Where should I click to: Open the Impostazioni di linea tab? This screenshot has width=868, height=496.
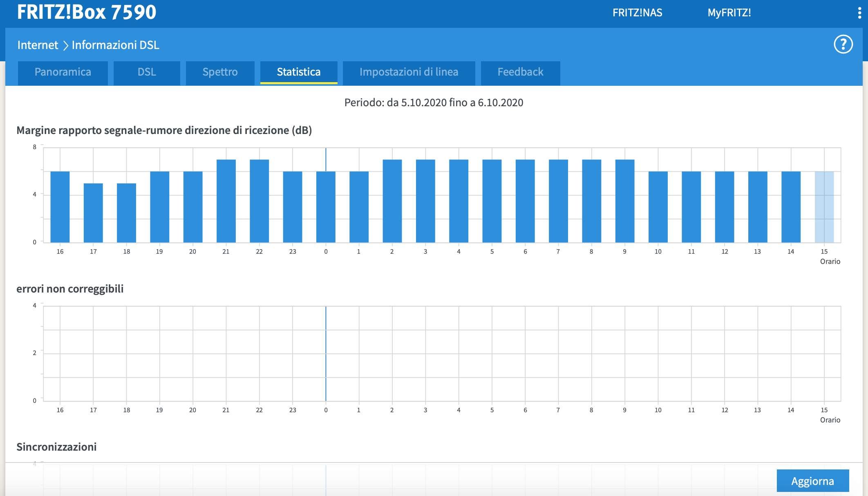coord(409,72)
